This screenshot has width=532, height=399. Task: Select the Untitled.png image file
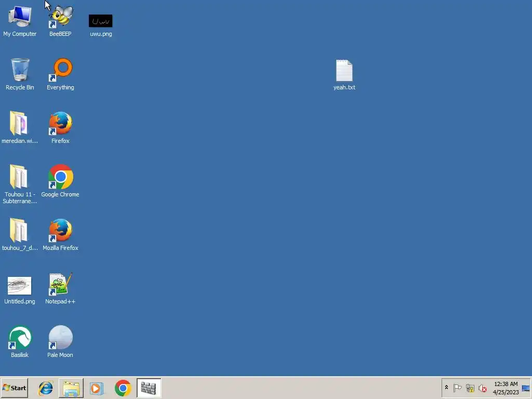pyautogui.click(x=20, y=290)
